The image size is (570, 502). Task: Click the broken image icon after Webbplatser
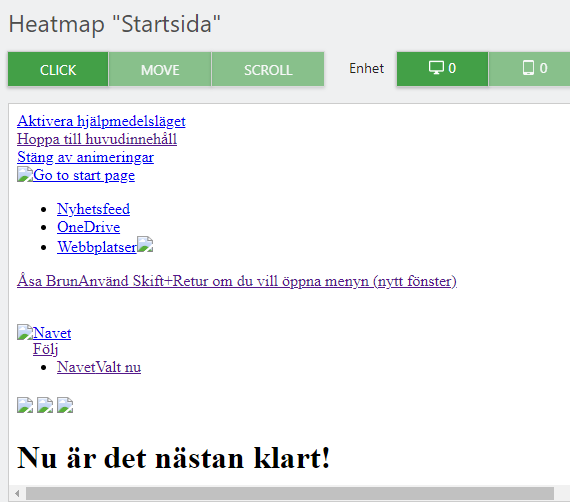pos(145,244)
